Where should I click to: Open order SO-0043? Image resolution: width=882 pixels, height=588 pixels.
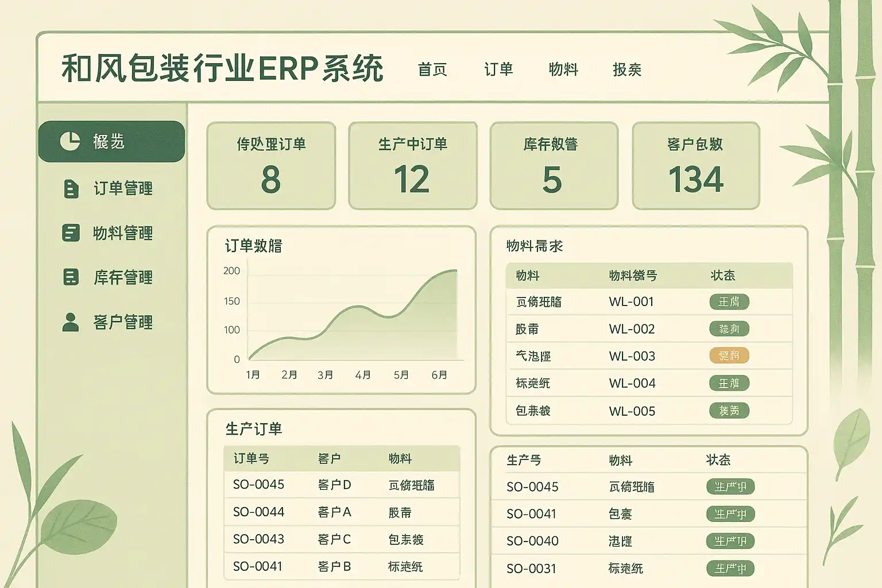pyautogui.click(x=258, y=539)
